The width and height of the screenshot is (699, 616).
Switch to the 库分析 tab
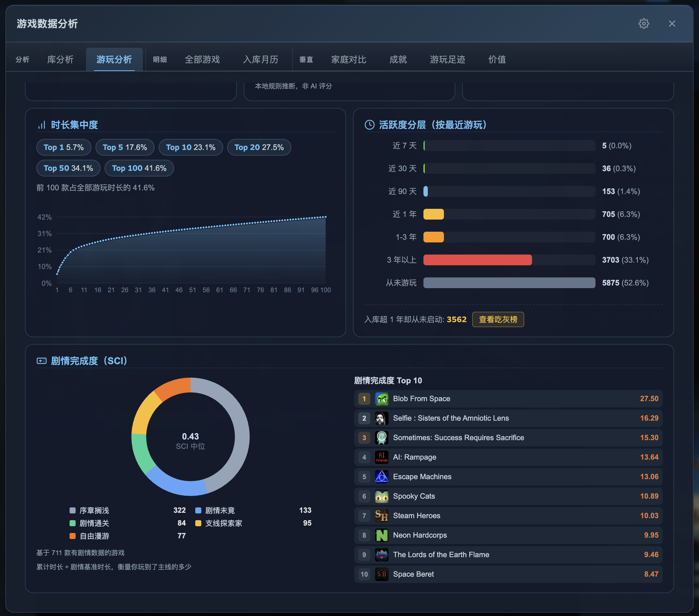click(x=60, y=60)
